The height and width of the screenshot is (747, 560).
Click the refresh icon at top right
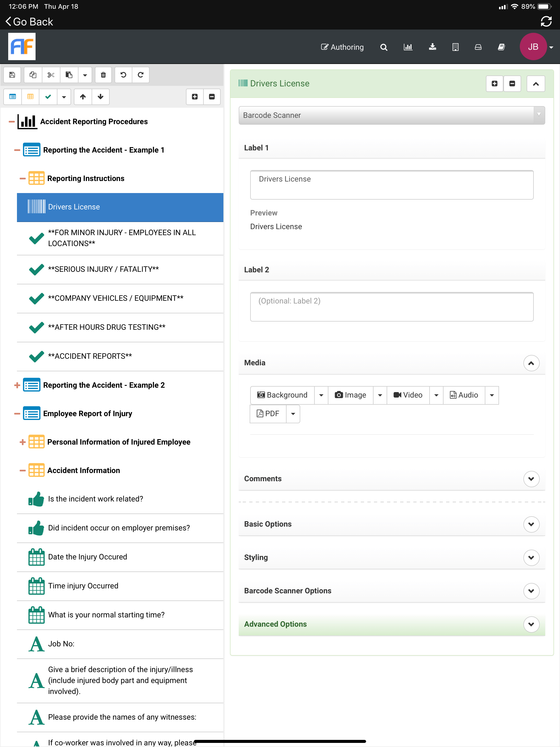pyautogui.click(x=546, y=22)
